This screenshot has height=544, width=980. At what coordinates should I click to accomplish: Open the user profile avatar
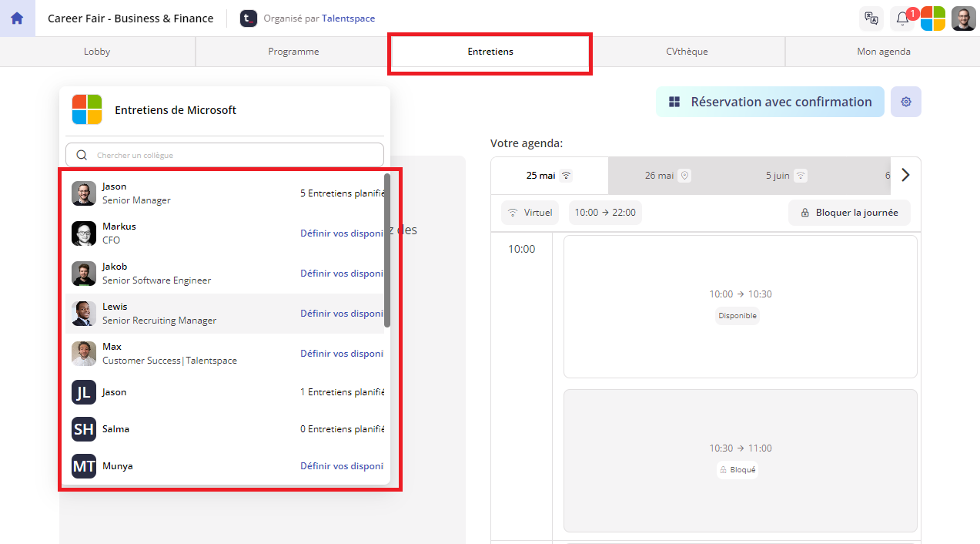[x=964, y=18]
